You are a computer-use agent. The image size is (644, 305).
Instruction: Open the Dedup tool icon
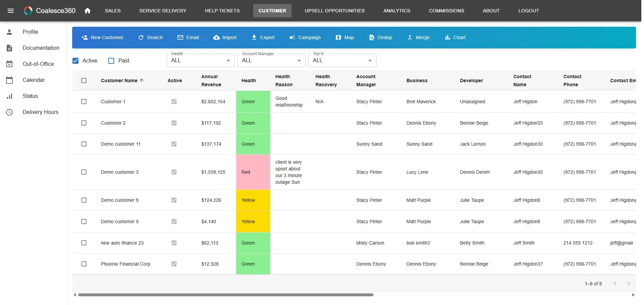tap(372, 37)
